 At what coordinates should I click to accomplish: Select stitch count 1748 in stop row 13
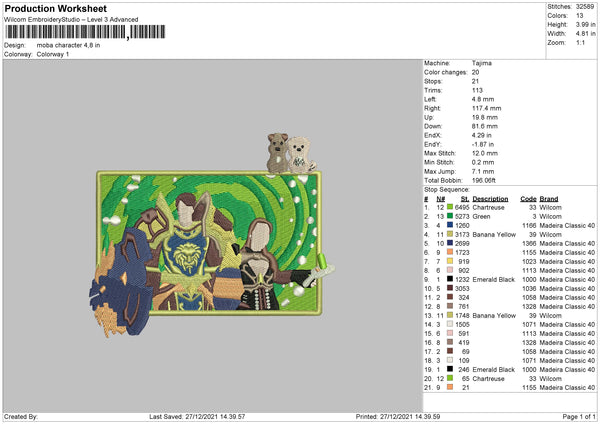(x=462, y=316)
